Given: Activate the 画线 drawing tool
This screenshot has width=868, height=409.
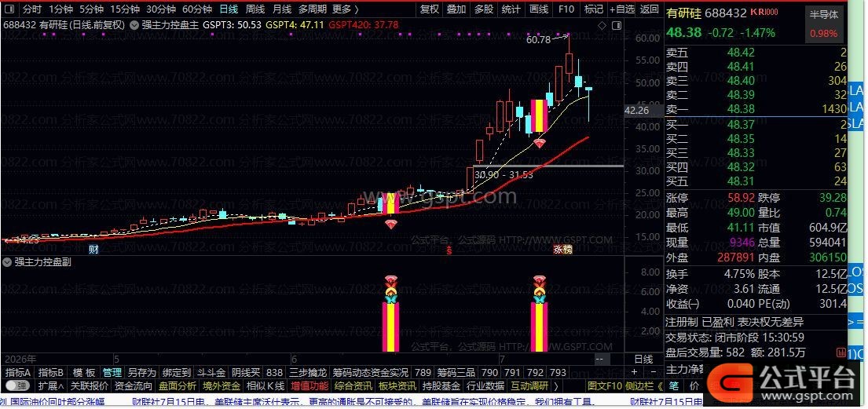Looking at the screenshot, I should (x=539, y=9).
